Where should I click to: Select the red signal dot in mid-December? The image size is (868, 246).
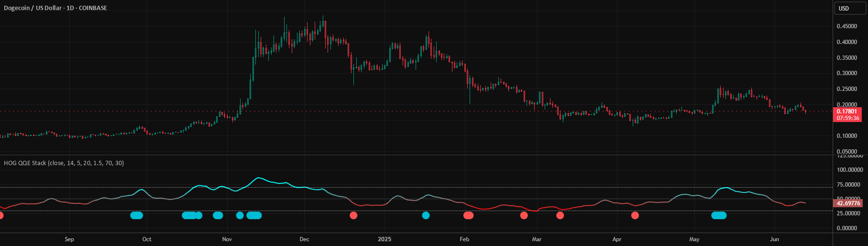353,215
